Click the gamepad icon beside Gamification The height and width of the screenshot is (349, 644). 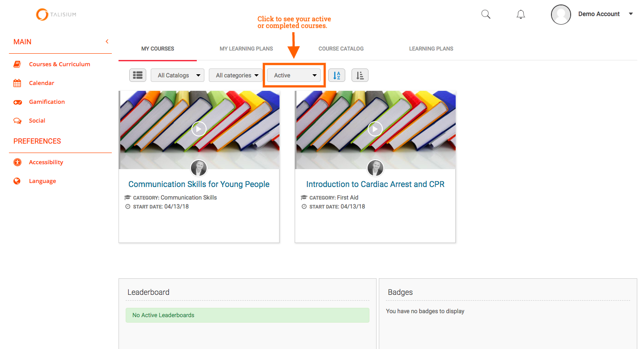(17, 102)
